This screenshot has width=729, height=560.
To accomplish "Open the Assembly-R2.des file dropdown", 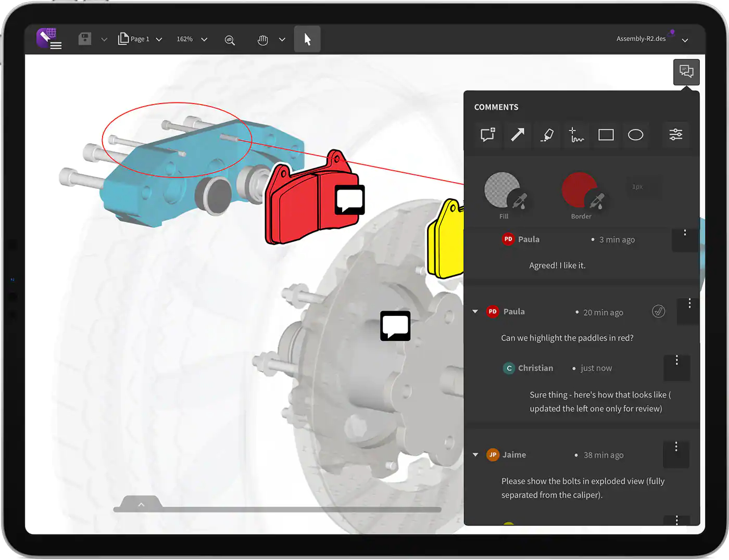I will pos(685,39).
